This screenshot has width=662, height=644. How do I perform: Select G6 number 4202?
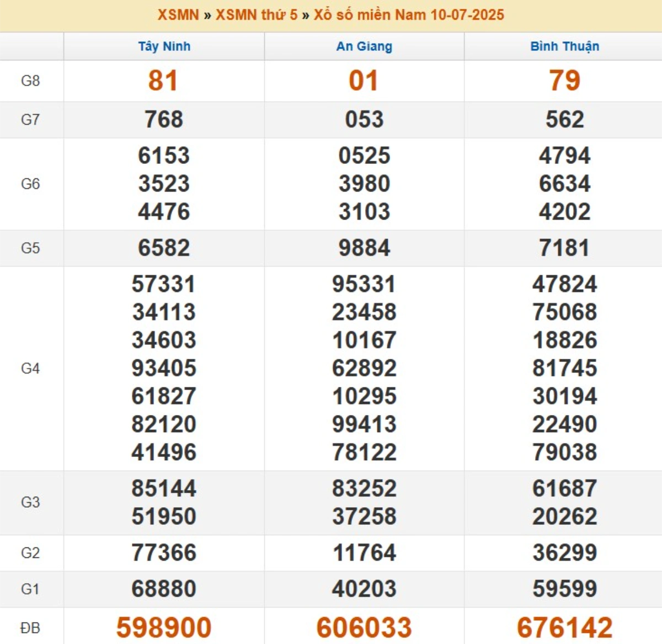(x=565, y=212)
